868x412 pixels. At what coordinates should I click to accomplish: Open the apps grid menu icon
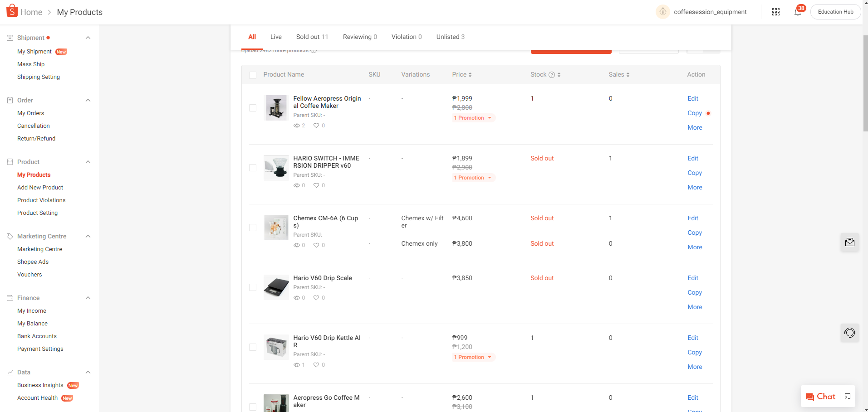click(x=776, y=12)
